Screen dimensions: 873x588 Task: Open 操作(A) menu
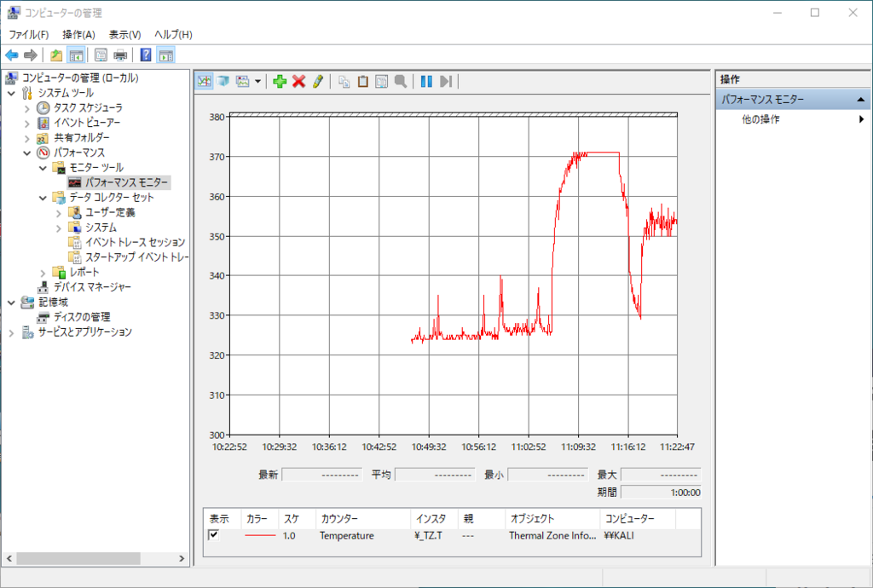78,34
